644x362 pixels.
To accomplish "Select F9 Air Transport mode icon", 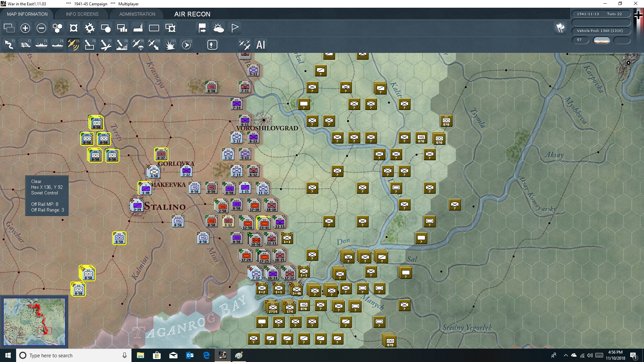I will click(138, 45).
